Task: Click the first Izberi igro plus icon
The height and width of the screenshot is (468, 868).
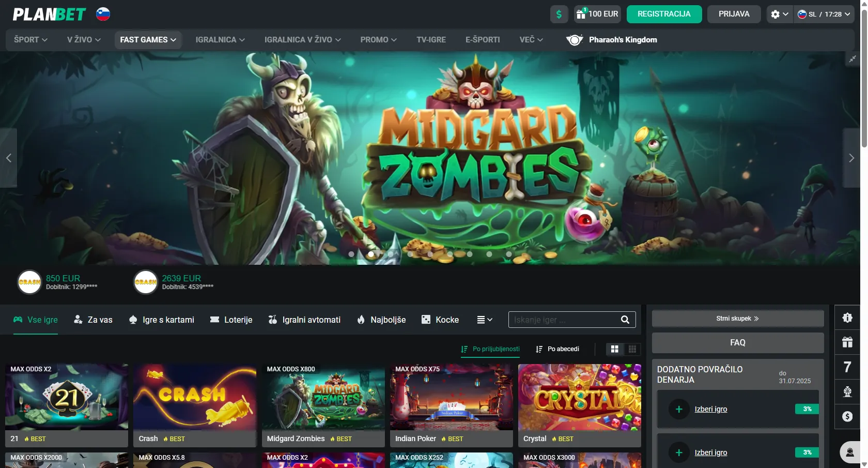Action: (x=679, y=409)
